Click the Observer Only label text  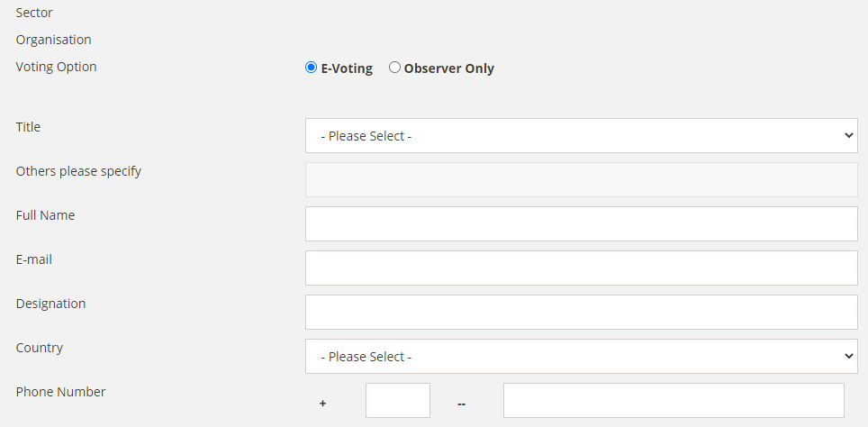449,68
